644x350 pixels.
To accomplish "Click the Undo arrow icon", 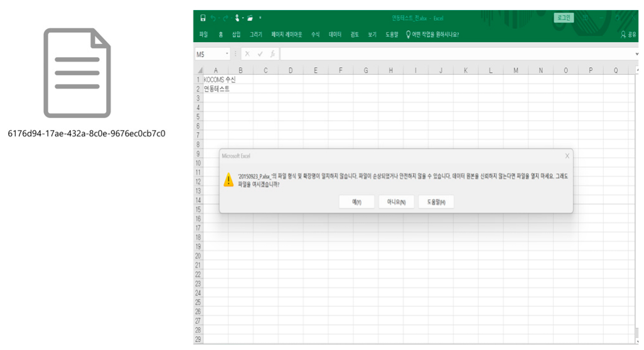I will (214, 18).
